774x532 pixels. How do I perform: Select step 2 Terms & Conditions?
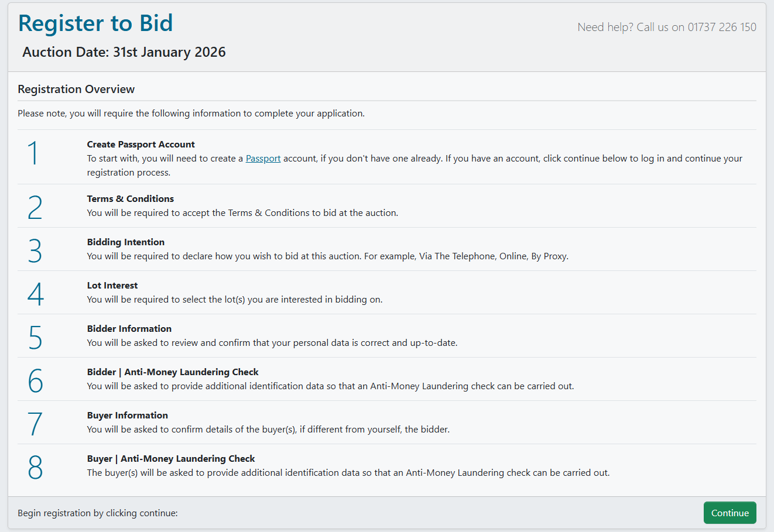point(130,198)
